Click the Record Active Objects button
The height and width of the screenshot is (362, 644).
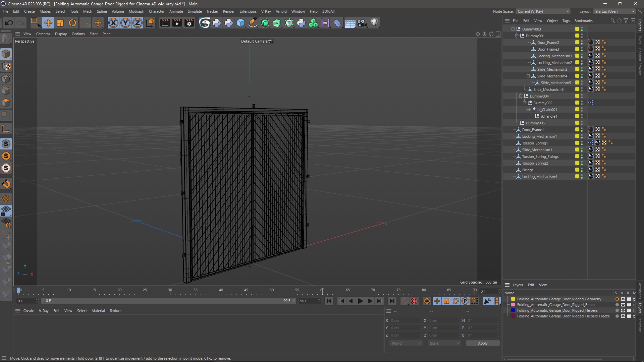coord(405,301)
